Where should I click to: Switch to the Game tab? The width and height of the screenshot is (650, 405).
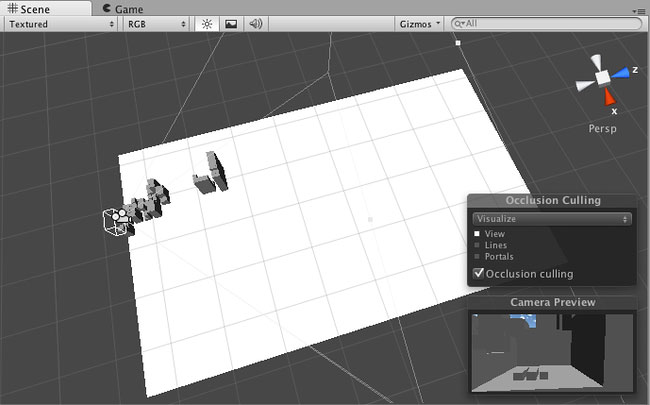point(123,9)
